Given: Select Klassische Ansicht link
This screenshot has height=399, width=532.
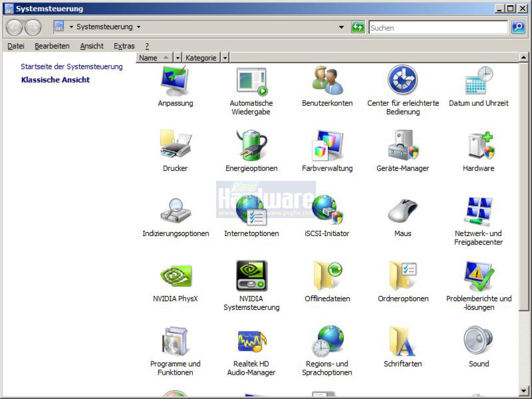Looking at the screenshot, I should point(56,80).
